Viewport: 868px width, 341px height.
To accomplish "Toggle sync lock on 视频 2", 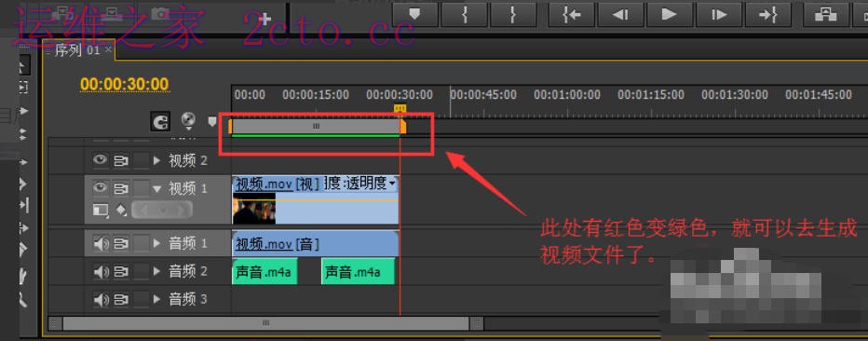I will 121,161.
